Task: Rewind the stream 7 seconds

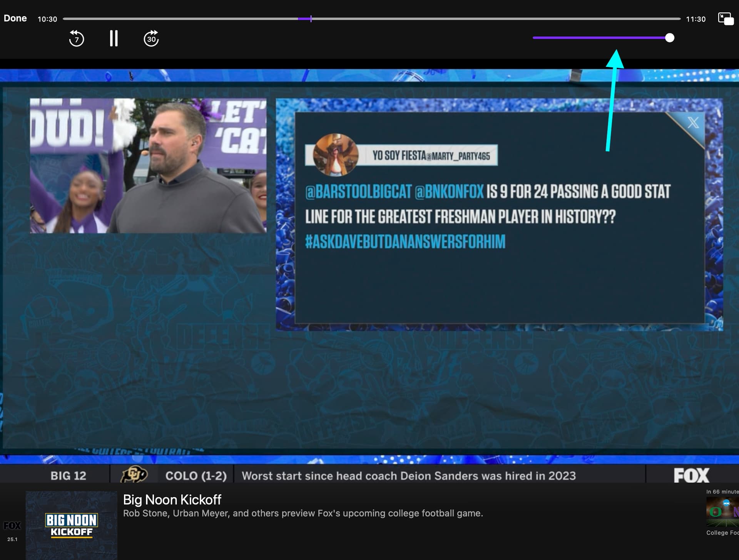Action: click(x=76, y=38)
